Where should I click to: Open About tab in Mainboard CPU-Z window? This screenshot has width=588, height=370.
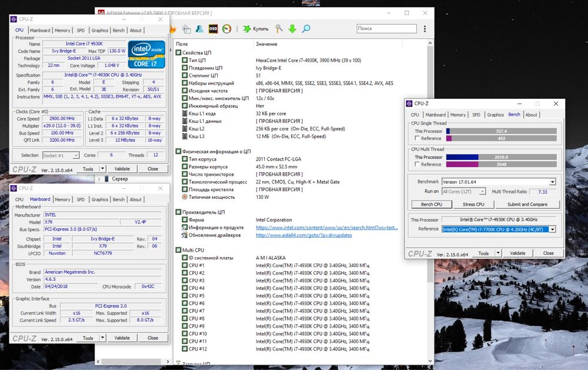click(x=136, y=199)
